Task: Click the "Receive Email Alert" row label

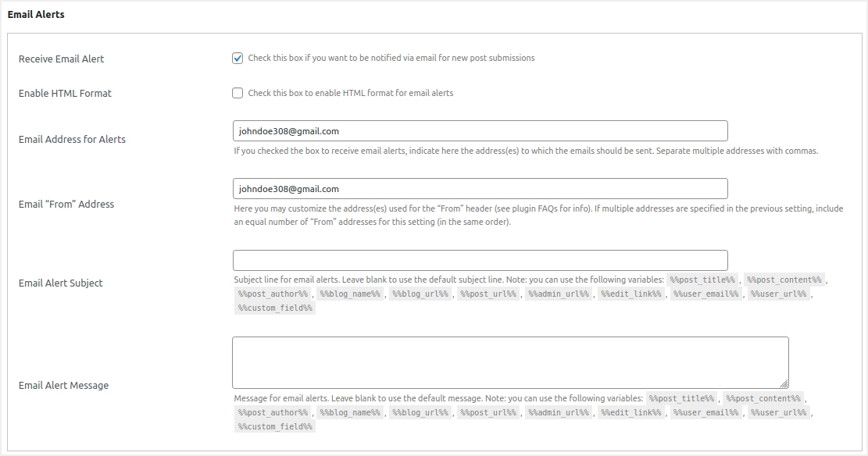Action: (x=61, y=59)
